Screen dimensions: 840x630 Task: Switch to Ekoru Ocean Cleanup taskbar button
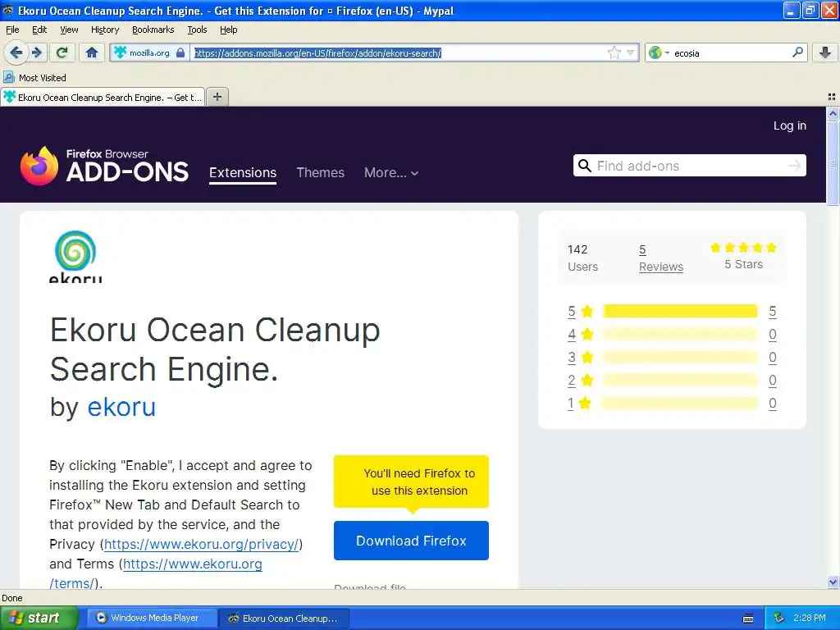click(285, 618)
